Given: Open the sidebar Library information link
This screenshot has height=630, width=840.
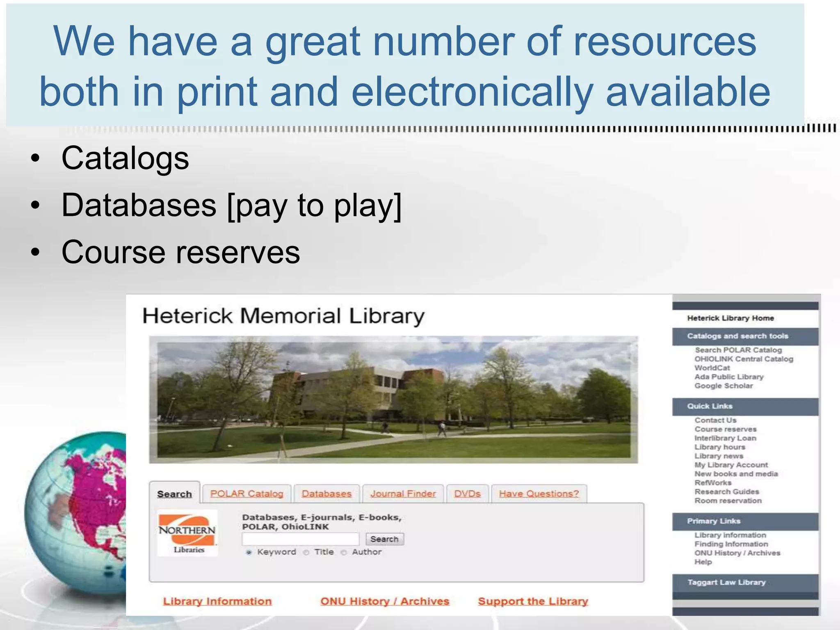Looking at the screenshot, I should click(x=730, y=535).
